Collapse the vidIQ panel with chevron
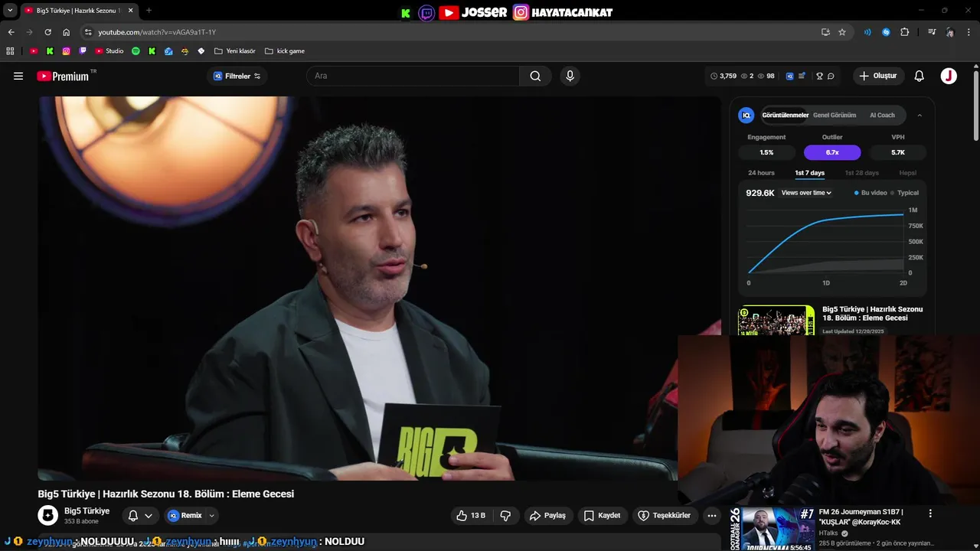980x551 pixels. 920,116
